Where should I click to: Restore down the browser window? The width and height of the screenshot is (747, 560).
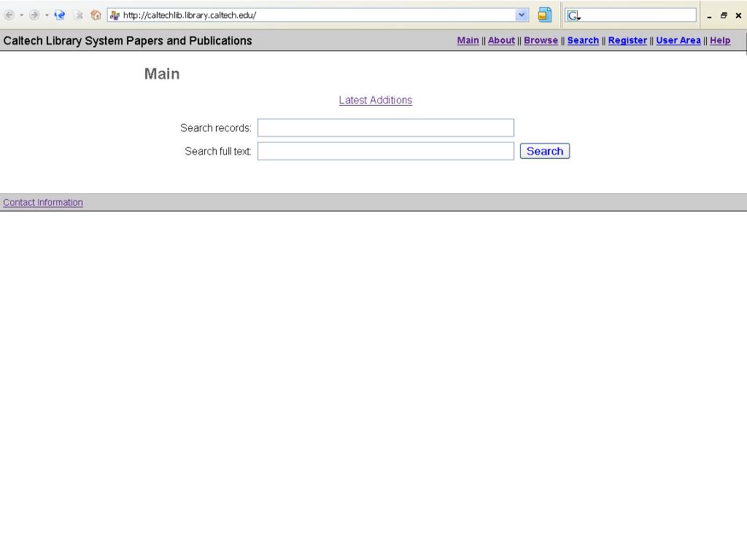[x=724, y=16]
